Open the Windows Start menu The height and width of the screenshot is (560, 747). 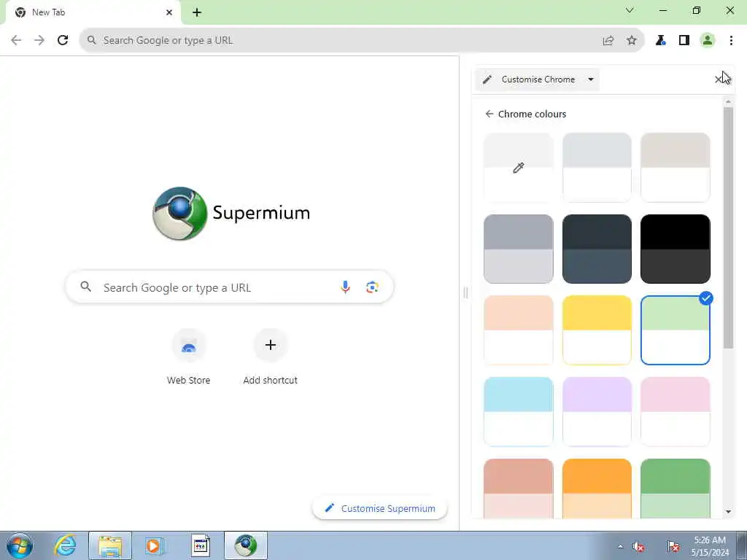point(20,545)
